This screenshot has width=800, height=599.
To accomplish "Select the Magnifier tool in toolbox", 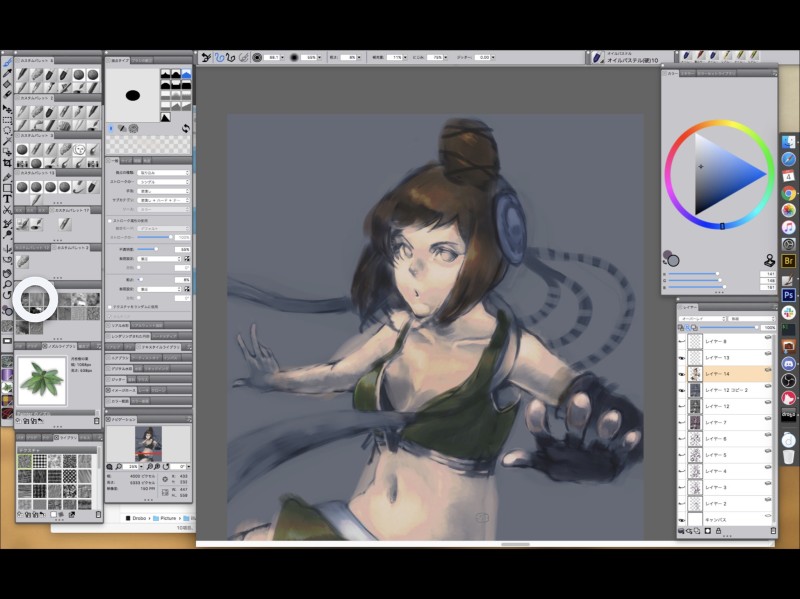I will [7, 284].
